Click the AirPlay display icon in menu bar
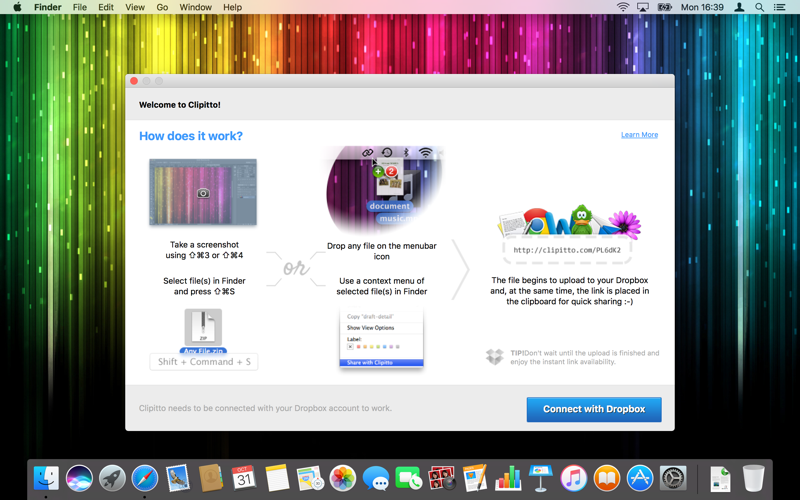The width and height of the screenshot is (800, 500). click(x=643, y=7)
